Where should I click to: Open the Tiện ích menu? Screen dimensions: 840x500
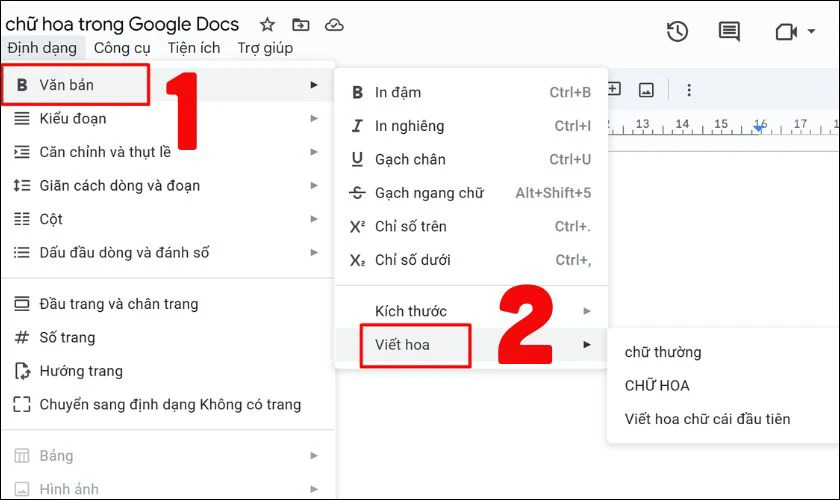click(194, 48)
